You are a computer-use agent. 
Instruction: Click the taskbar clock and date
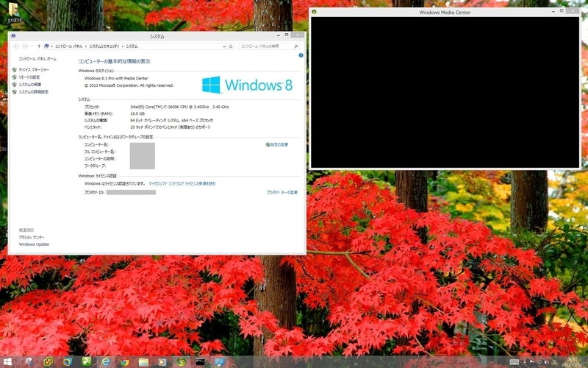572,362
